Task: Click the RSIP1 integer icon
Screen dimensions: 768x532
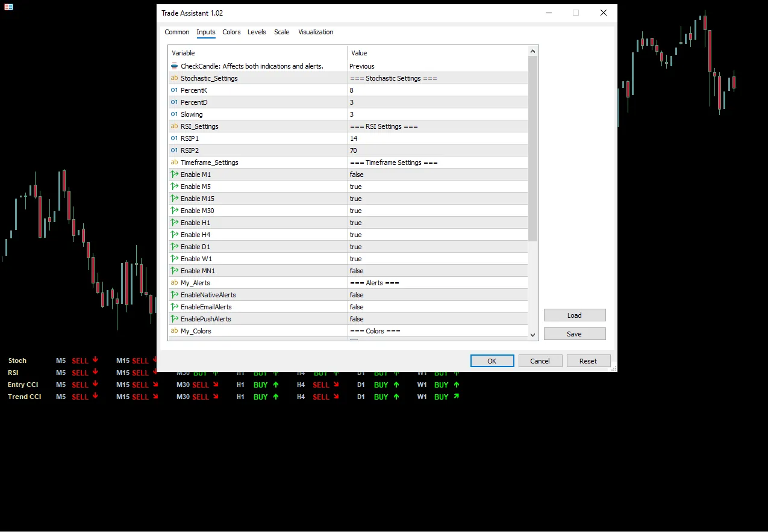Action: 175,138
